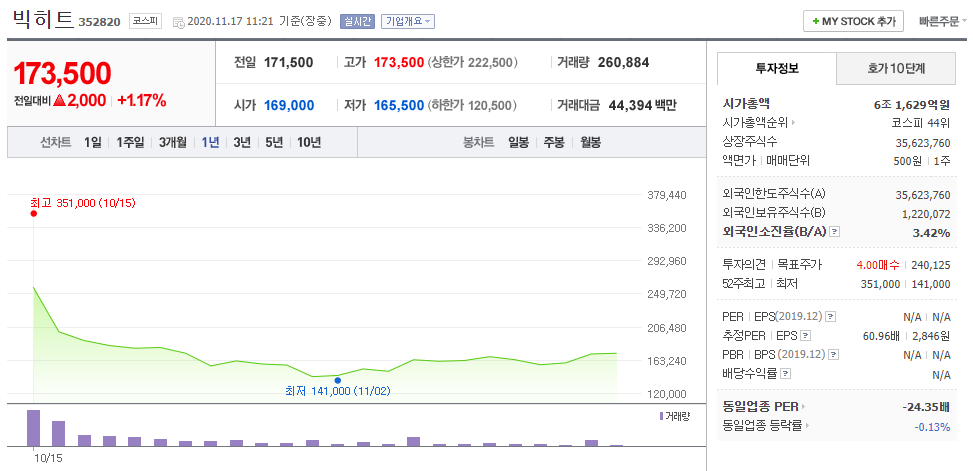Switch to the 호가10단계 tab
This screenshot has width=973, height=471.
pos(896,69)
